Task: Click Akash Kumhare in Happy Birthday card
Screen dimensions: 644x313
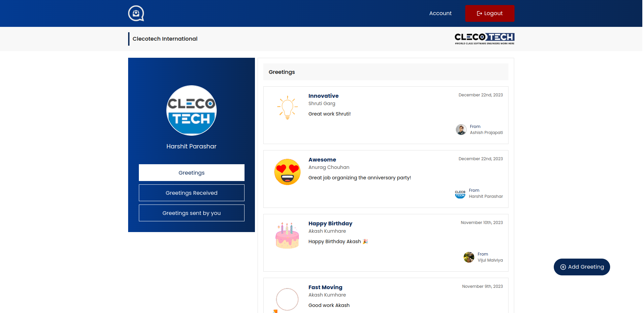Action: (x=327, y=231)
